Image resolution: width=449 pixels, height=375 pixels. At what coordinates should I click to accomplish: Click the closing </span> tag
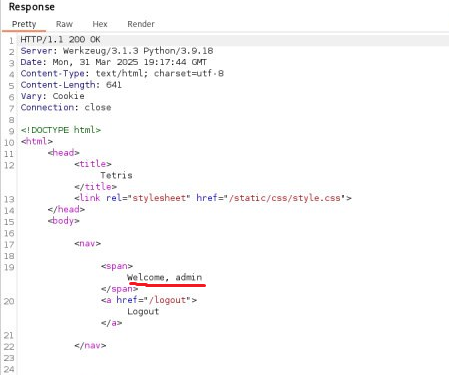click(x=119, y=289)
